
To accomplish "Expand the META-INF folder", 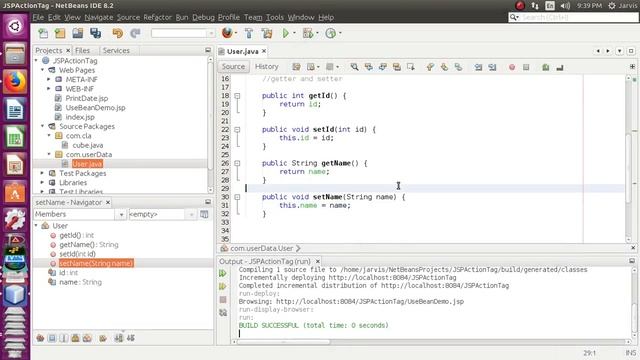I will tap(49, 79).
